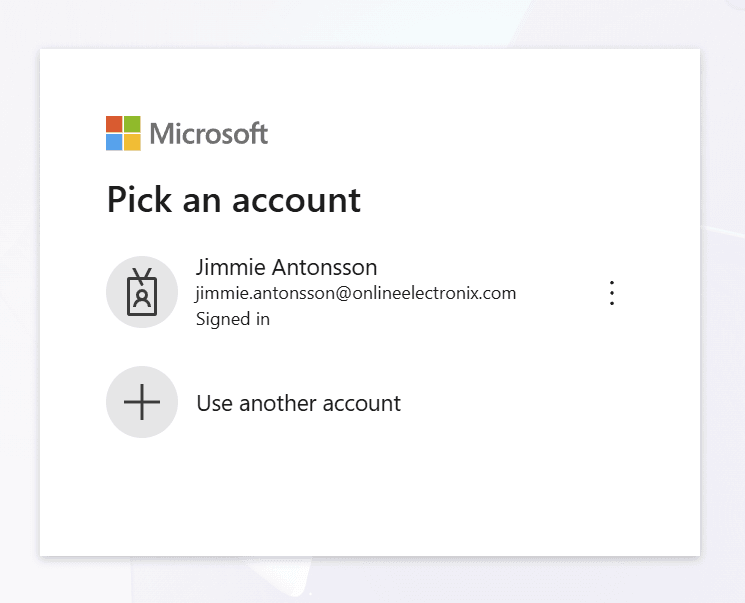
Task: Click the red square in Microsoft logo
Action: (x=114, y=124)
